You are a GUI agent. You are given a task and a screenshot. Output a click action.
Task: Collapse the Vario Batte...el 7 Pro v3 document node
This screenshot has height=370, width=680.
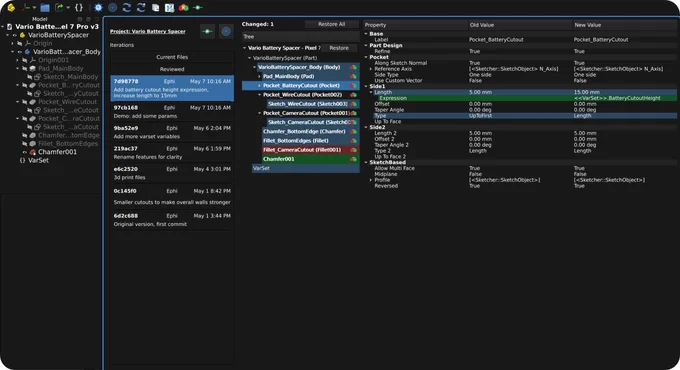[3, 27]
